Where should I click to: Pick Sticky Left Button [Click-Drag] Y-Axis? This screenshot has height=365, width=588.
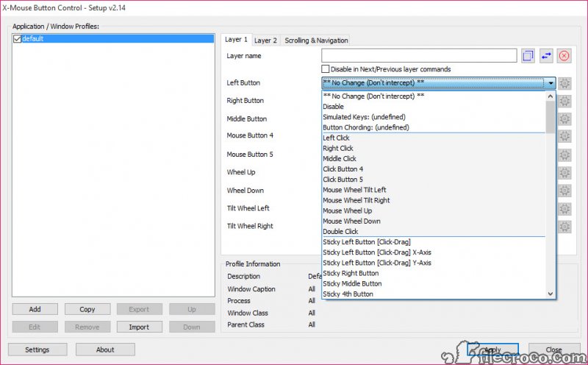click(x=434, y=263)
